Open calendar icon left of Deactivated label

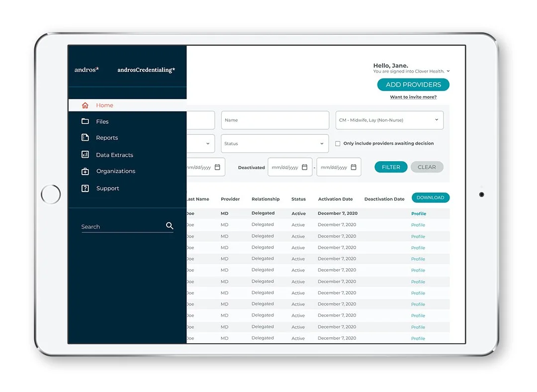(217, 167)
